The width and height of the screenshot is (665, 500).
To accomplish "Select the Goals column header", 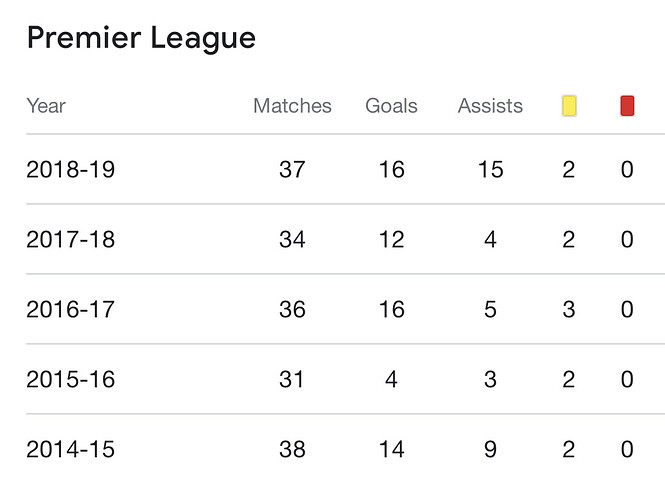I will [391, 106].
